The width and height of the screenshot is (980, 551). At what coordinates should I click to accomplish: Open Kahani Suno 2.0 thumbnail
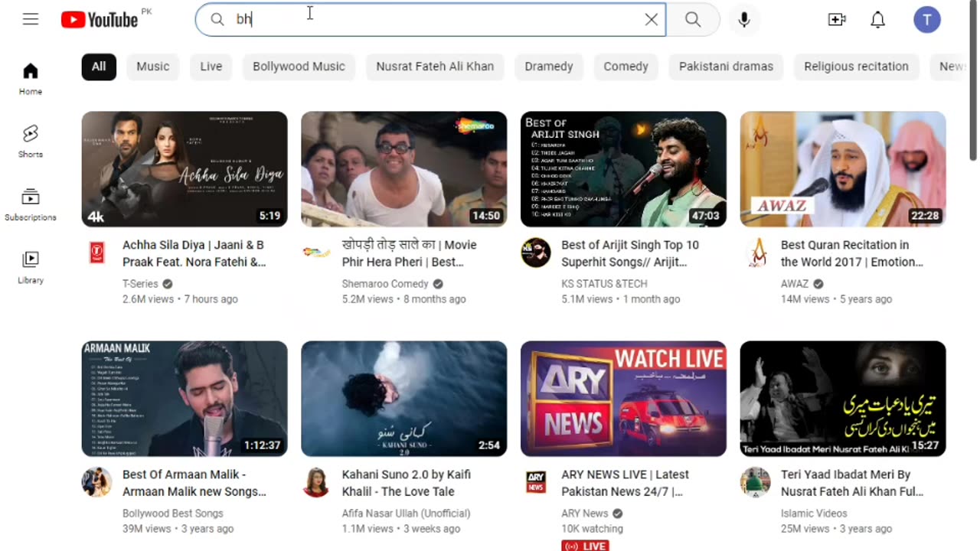click(x=404, y=399)
